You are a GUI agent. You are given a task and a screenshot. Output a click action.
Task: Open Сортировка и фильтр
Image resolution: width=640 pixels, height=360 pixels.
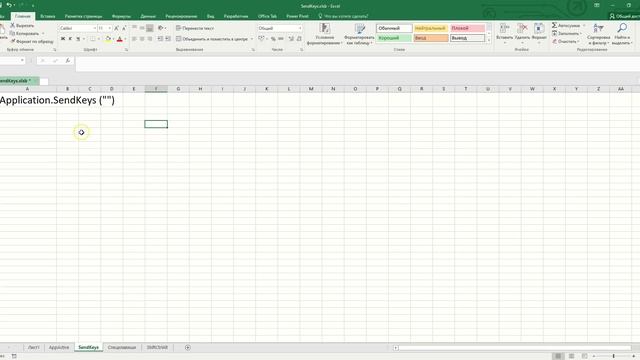click(x=598, y=34)
